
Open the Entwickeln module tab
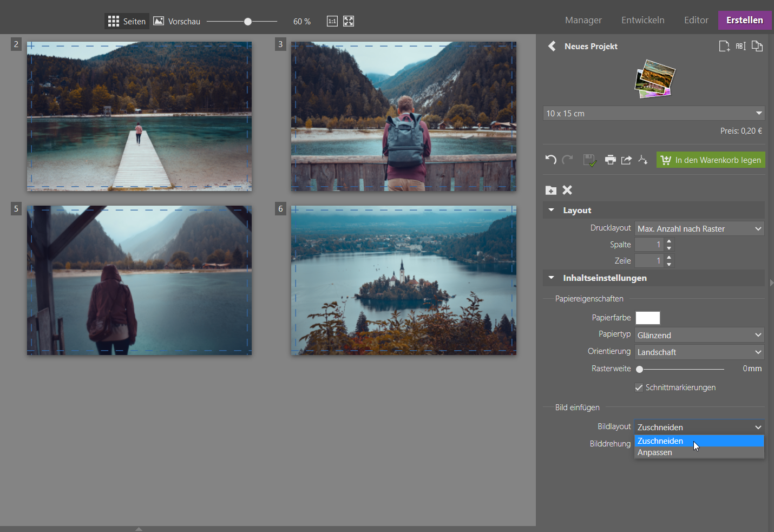click(643, 20)
